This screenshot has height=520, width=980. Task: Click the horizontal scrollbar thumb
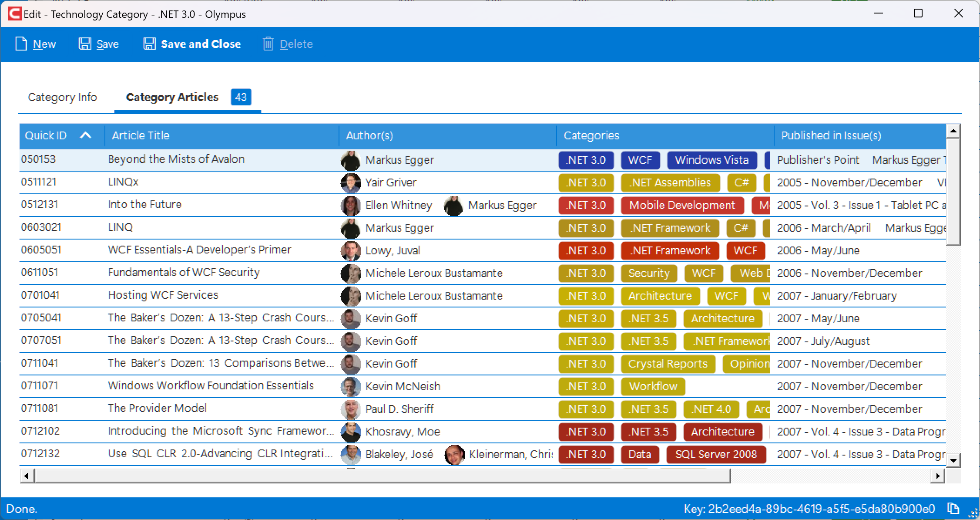[382, 476]
